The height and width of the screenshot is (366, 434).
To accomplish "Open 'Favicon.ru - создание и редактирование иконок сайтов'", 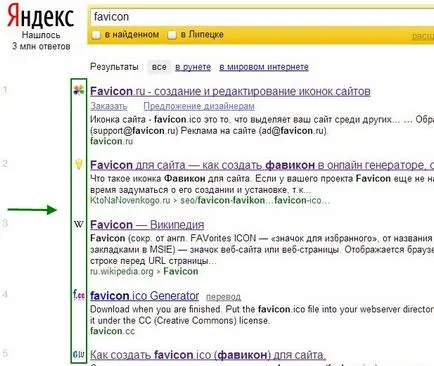I will click(230, 91).
